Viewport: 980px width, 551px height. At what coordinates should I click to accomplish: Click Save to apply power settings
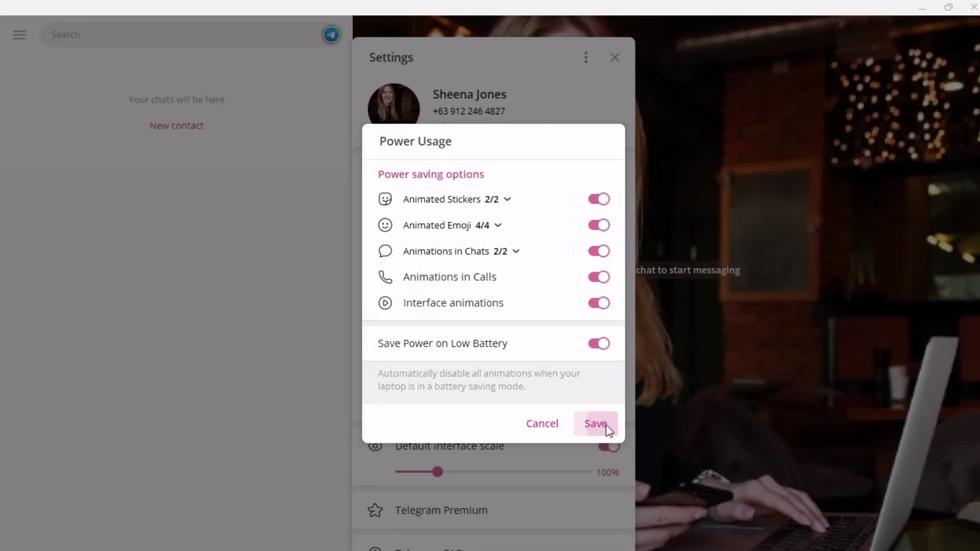[595, 423]
